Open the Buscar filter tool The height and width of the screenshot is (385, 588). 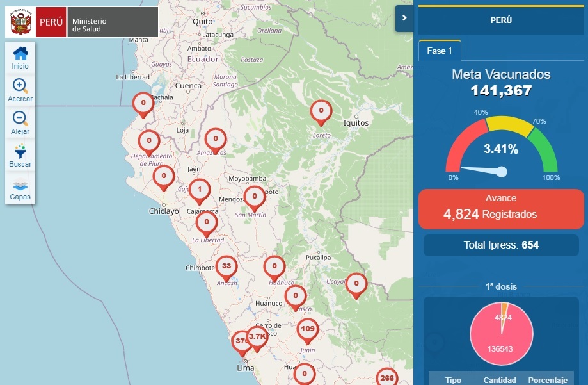point(20,156)
